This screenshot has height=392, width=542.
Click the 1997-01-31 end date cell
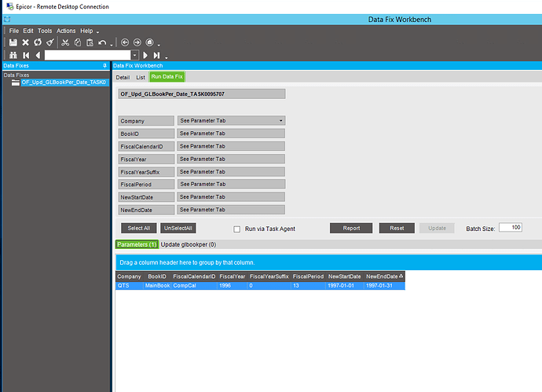point(384,286)
